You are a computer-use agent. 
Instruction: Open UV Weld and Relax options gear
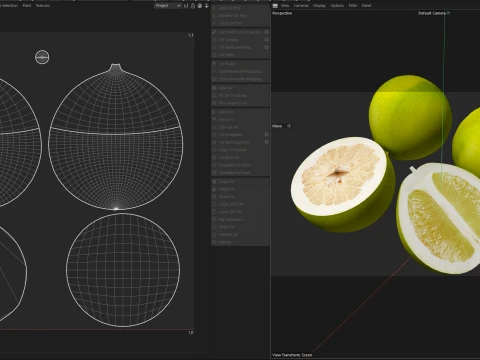coord(266,47)
